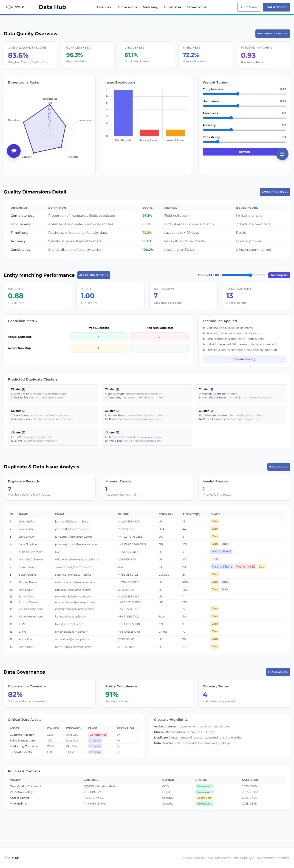Image resolution: width=294 pixels, height=868 pixels.
Task: Adjust the Consistency weight slider
Action: (244, 142)
